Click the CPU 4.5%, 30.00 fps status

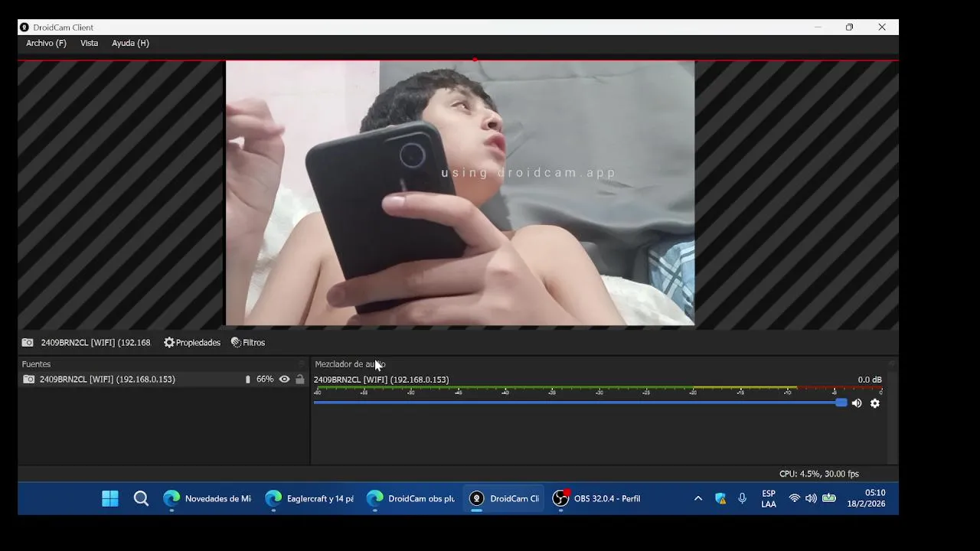point(819,474)
